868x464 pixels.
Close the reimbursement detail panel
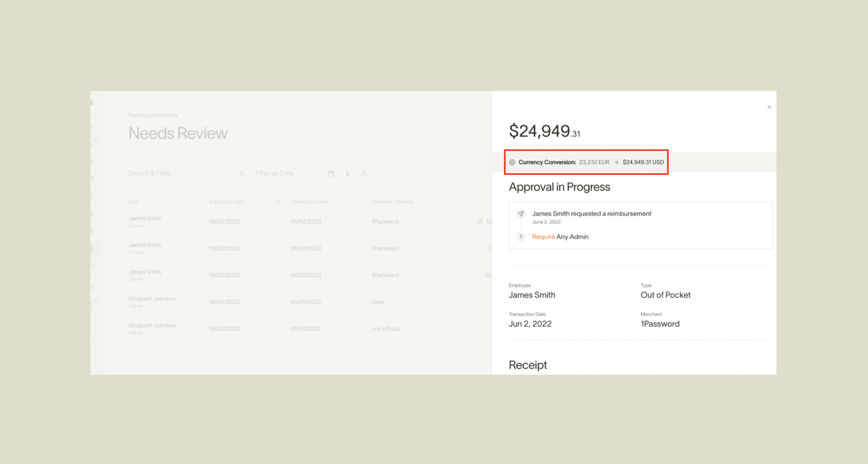point(769,107)
